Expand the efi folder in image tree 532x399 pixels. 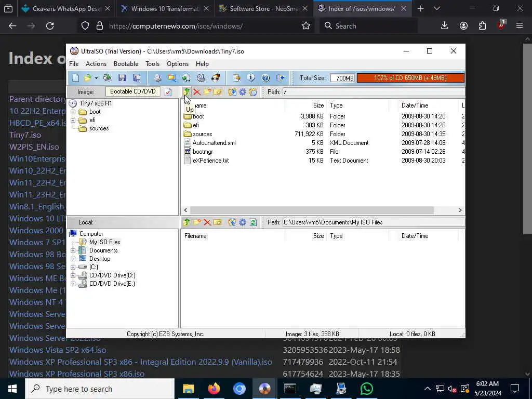point(73,120)
